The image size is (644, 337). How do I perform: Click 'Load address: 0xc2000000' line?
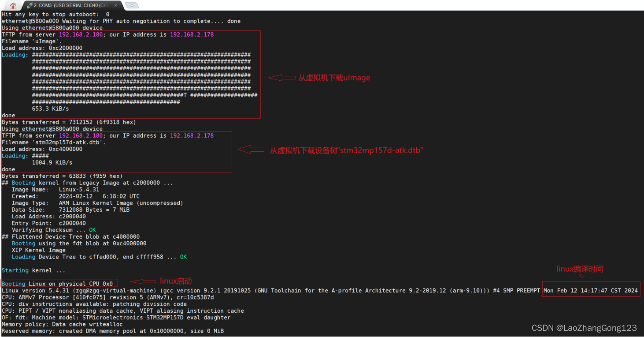coord(42,48)
